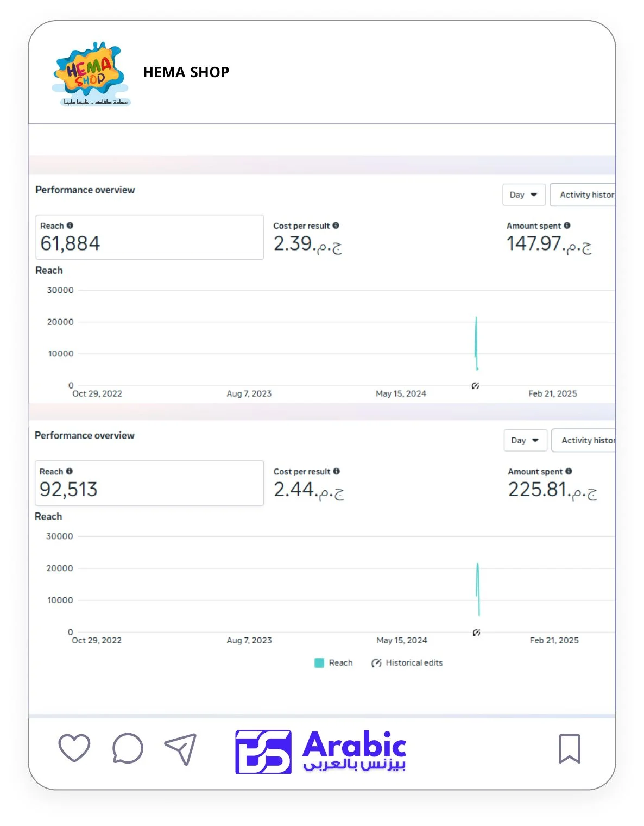This screenshot has height=826, width=644.
Task: Click info icon beside top Amount spent
Action: [x=567, y=226]
